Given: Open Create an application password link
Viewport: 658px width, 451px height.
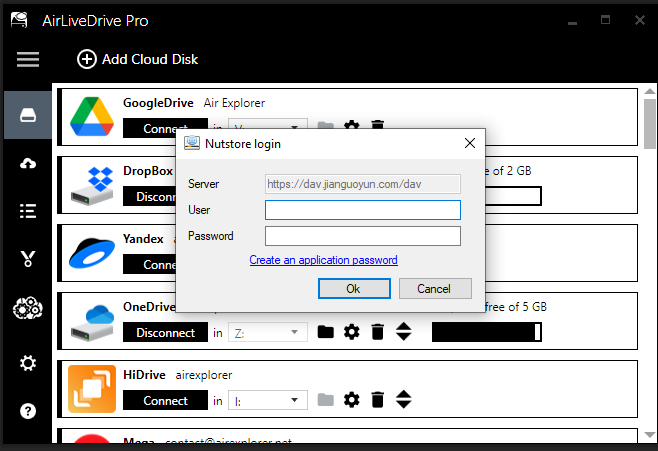Looking at the screenshot, I should point(324,260).
